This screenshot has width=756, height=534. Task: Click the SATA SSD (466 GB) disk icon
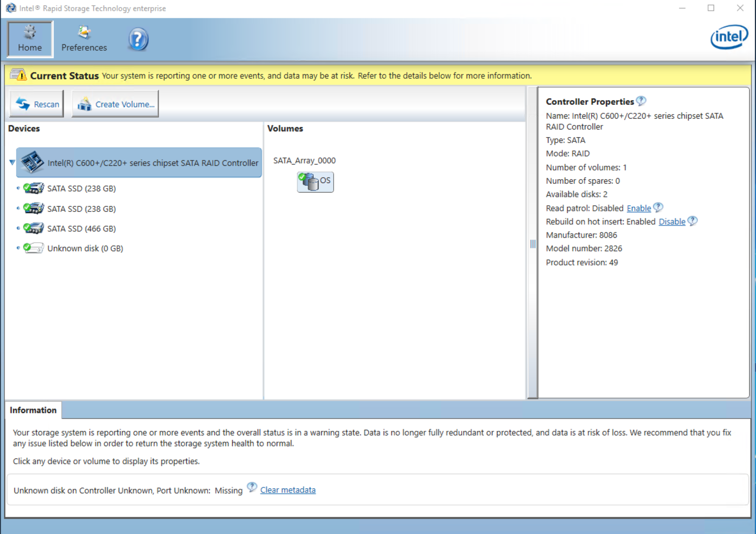(34, 228)
